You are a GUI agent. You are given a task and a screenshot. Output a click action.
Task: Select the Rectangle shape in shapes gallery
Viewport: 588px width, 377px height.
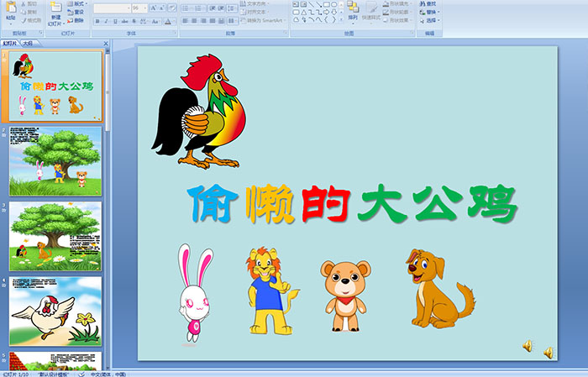(327, 4)
